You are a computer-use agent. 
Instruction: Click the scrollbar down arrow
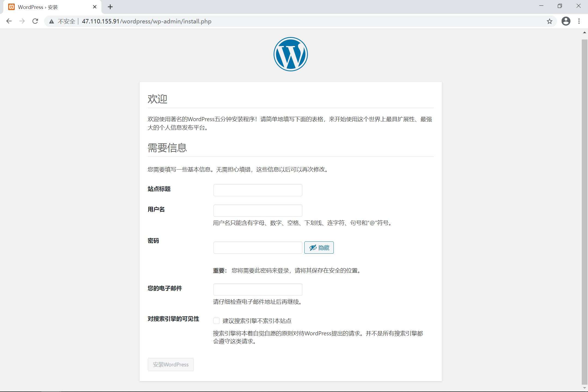(x=584, y=388)
